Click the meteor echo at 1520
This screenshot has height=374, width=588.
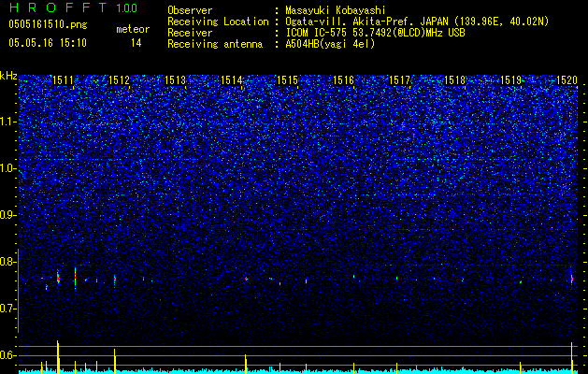[571, 279]
